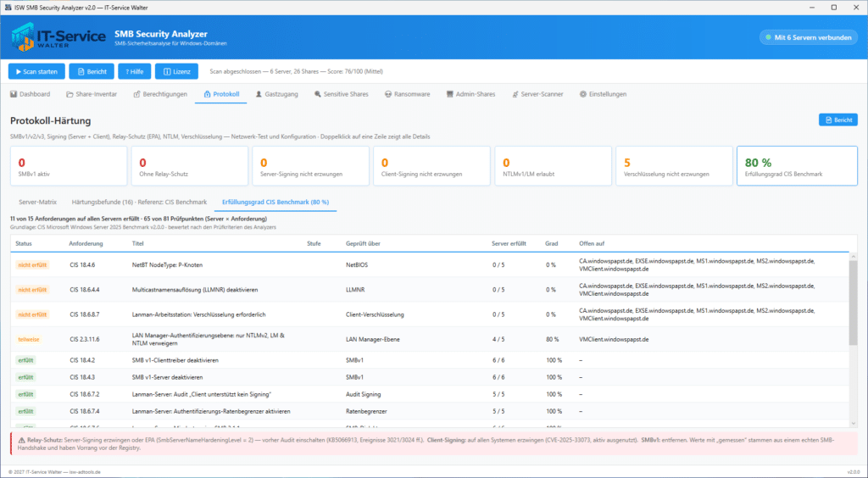
Task: Sort table by Anforderung column header
Action: [x=86, y=243]
